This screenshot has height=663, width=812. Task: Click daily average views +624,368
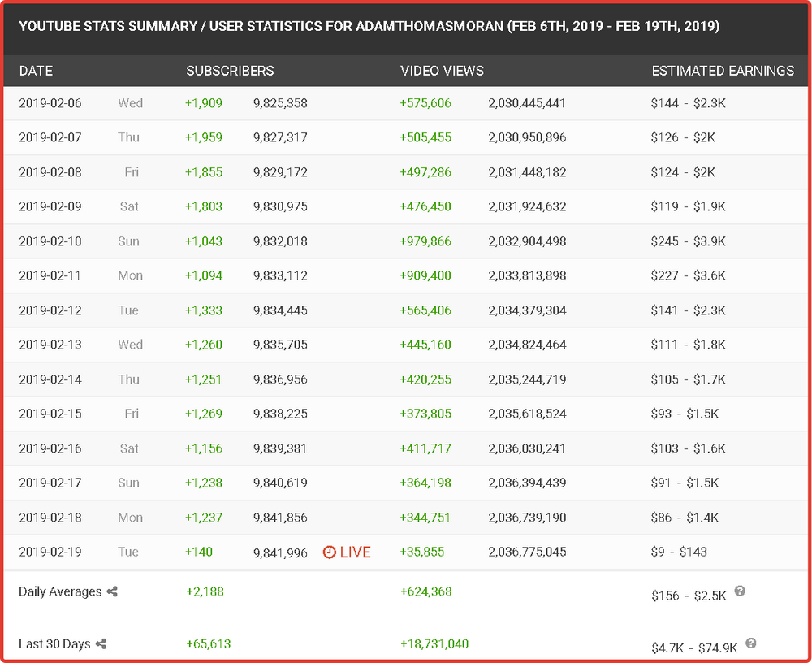(x=426, y=591)
